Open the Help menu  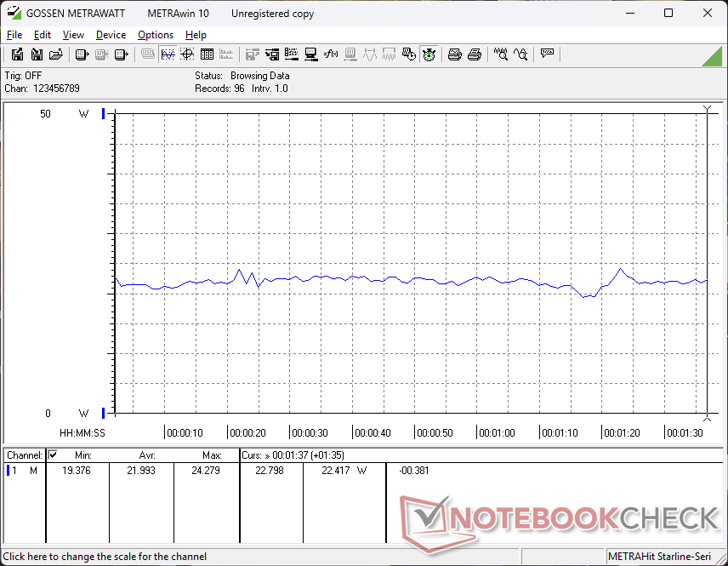pyautogui.click(x=196, y=35)
